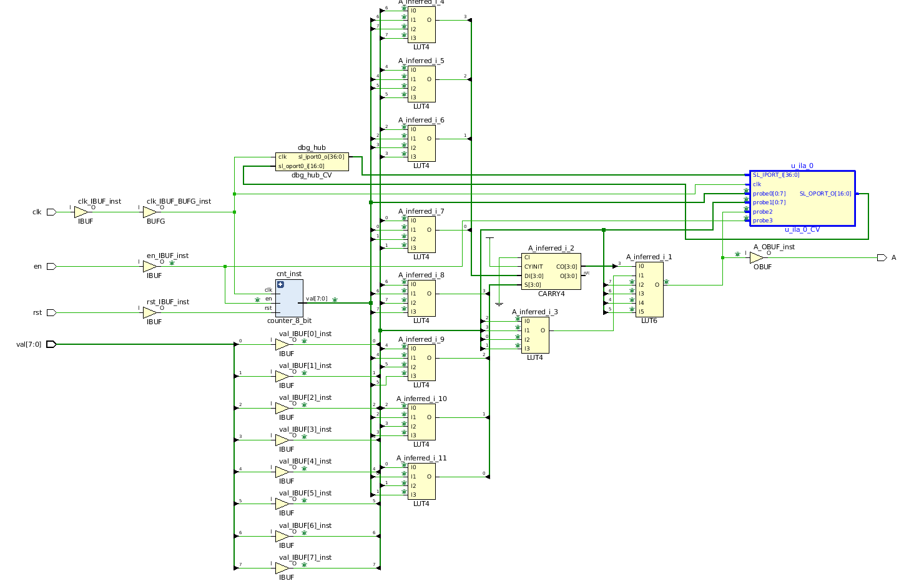The width and height of the screenshot is (924, 586).
Task: Select LUT4 cell A_inferred_i_9
Action: pos(421,361)
